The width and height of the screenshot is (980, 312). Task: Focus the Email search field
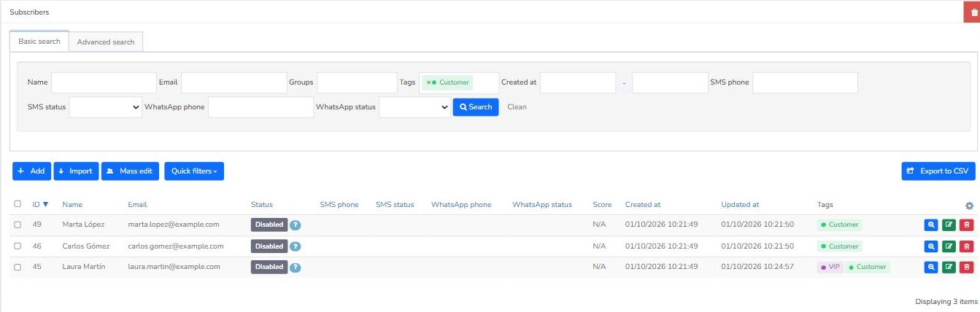234,82
